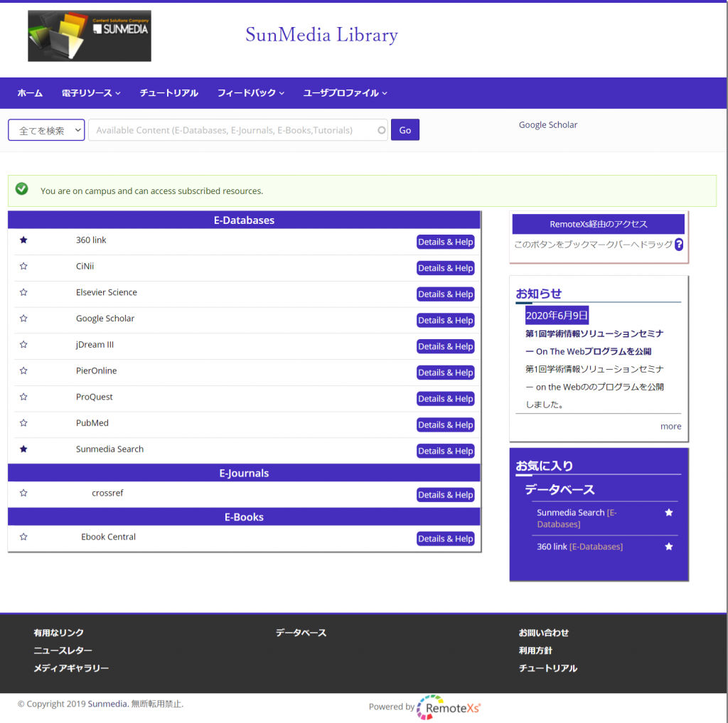Expand the ユーザプロファイル menu
Viewport: 728px width, 723px height.
345,93
